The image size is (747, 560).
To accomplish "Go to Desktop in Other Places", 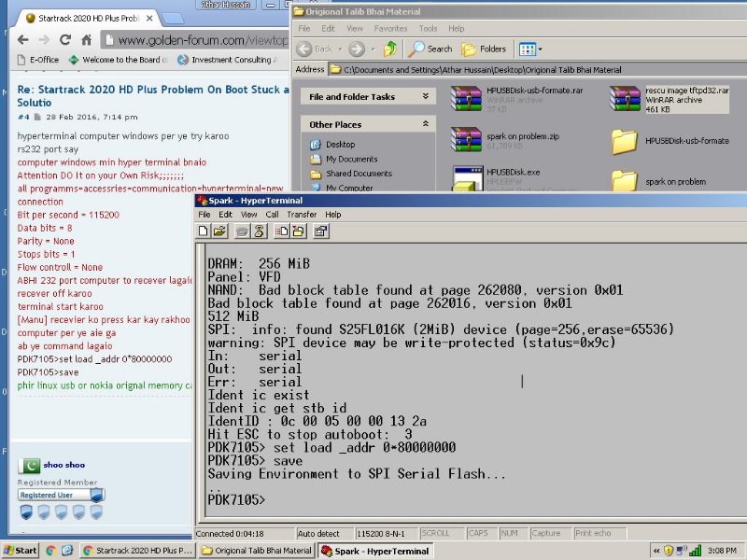I will [332, 145].
